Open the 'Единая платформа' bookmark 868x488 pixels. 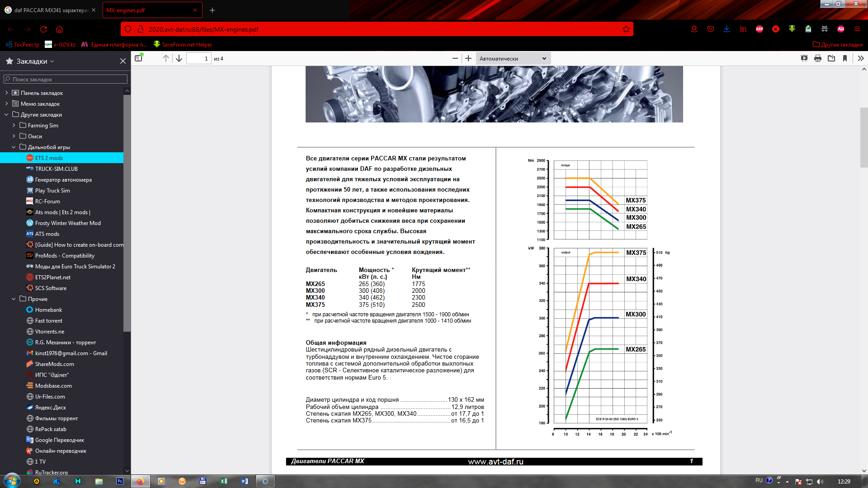tap(114, 44)
